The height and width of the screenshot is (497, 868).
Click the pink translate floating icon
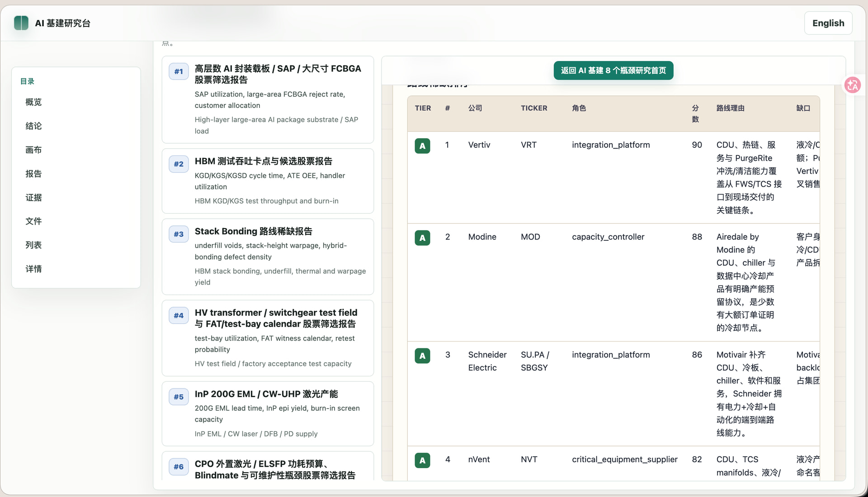[x=853, y=84]
